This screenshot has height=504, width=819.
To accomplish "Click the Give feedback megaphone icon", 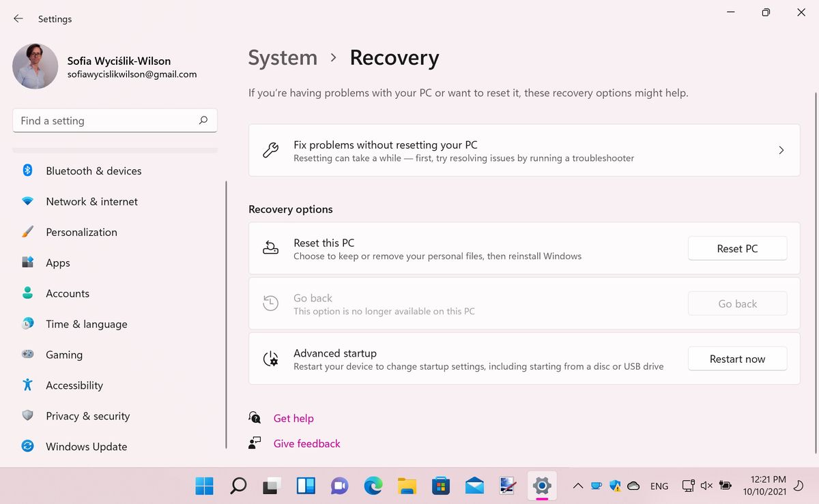I will point(255,443).
